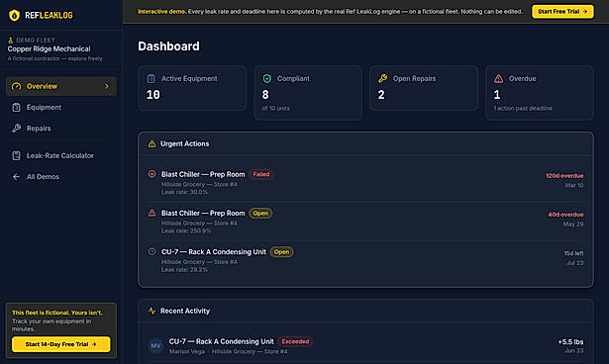This screenshot has height=364, width=609.
Task: Click the 40d overdue label
Action: coord(565,215)
